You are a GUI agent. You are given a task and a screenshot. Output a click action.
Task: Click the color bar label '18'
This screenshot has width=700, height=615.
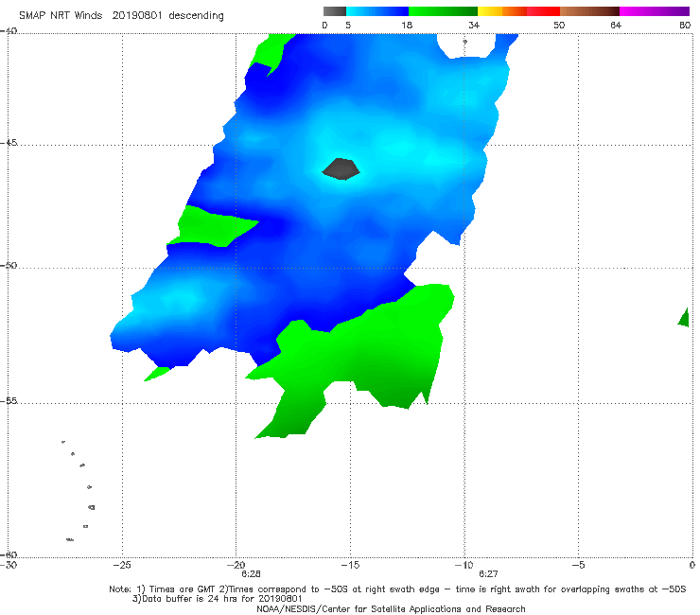[x=407, y=26]
